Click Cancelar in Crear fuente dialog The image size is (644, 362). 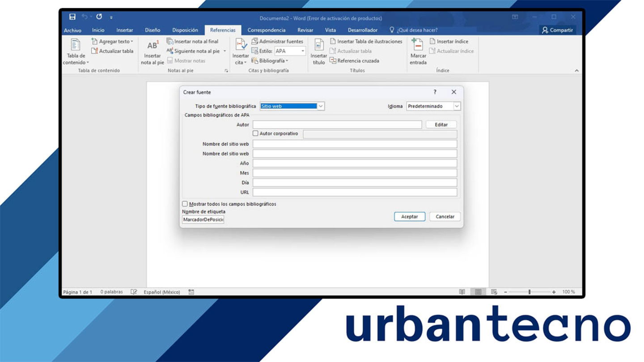[445, 217]
